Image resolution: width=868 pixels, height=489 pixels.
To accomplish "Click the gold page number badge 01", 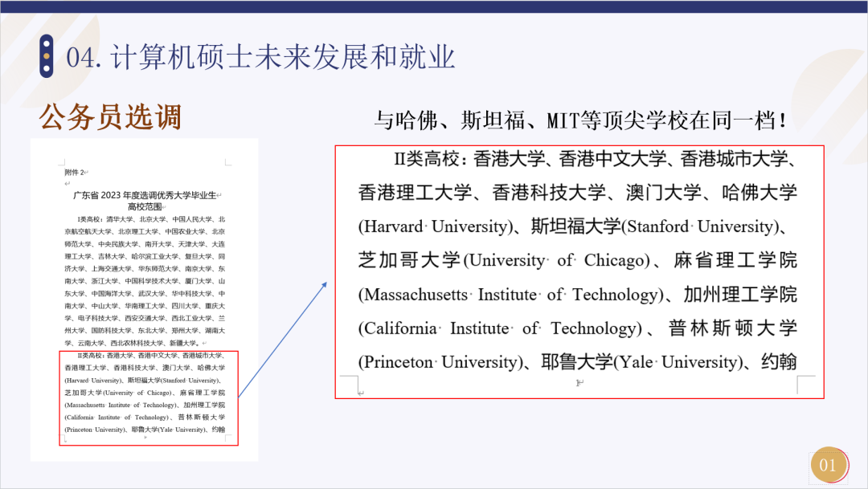I will (828, 465).
